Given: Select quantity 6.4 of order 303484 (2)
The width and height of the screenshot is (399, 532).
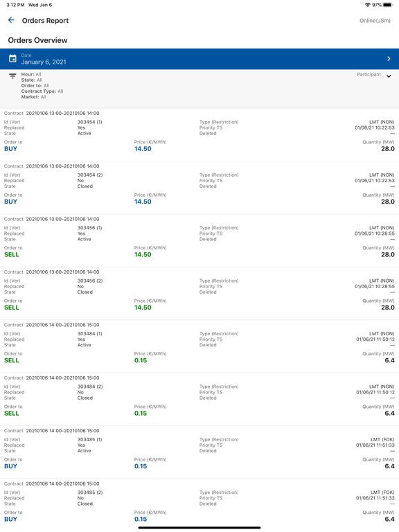Looking at the screenshot, I should (x=389, y=414).
